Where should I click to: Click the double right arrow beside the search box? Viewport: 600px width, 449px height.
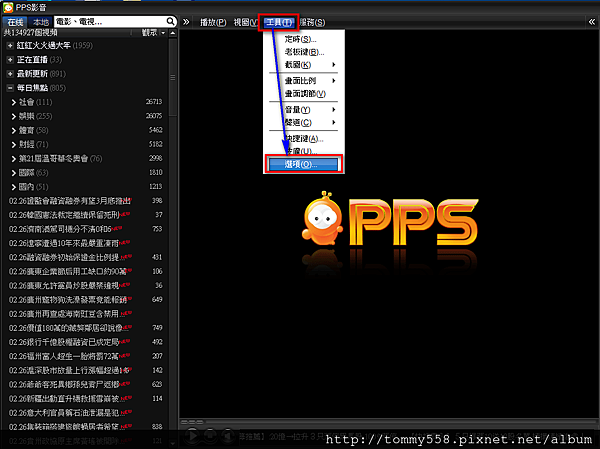(186, 22)
